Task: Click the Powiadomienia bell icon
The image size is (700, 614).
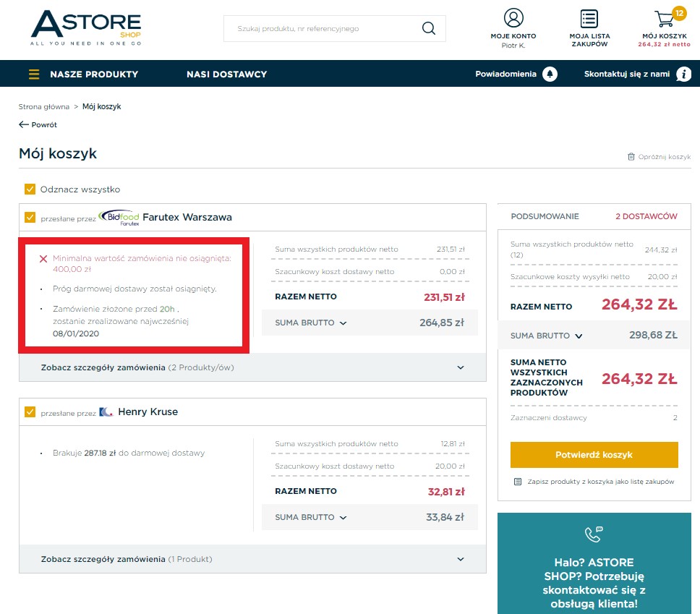Action: click(x=550, y=74)
